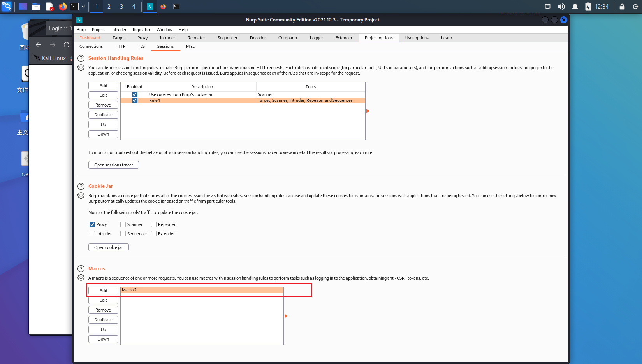Click browser back arrow in Firefox window

pyautogui.click(x=39, y=45)
